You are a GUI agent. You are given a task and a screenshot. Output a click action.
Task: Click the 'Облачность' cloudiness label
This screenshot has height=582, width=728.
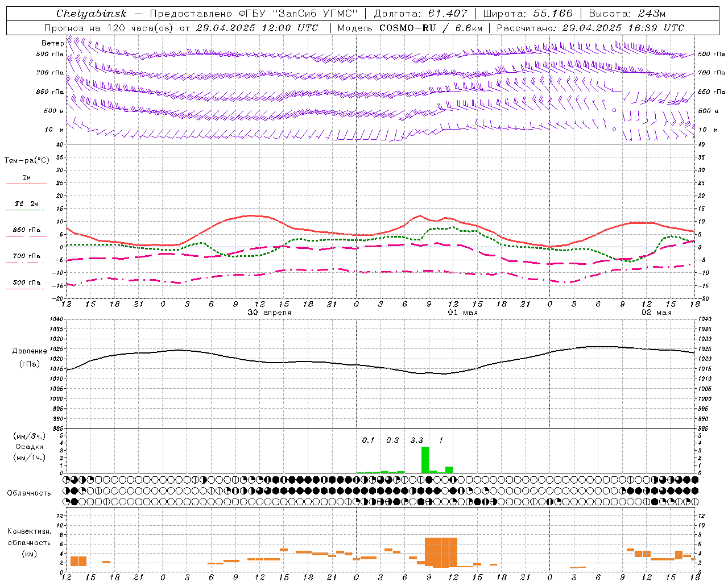pos(29,493)
